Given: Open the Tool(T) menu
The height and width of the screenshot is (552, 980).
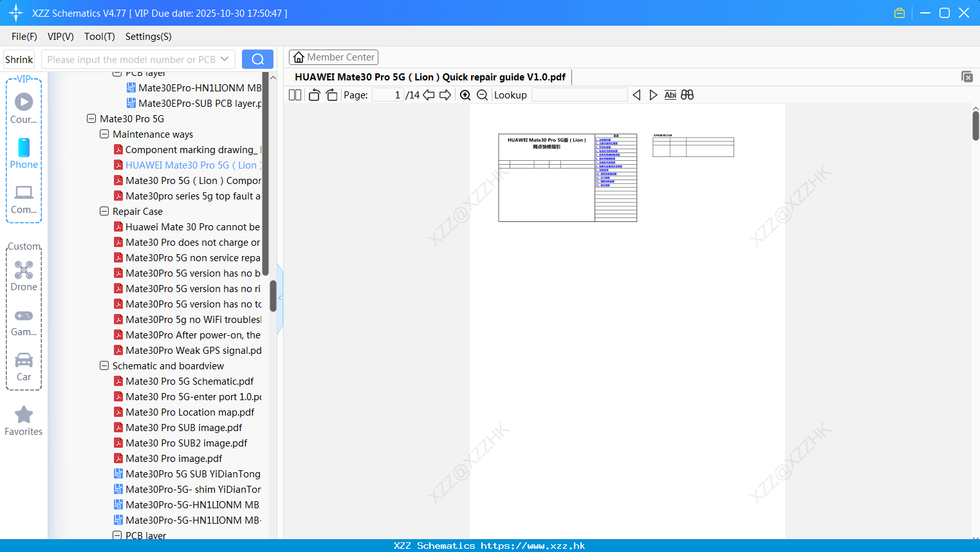Looking at the screenshot, I should pos(100,37).
